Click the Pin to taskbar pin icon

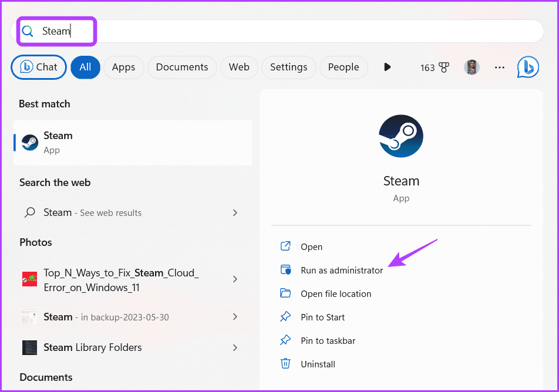pyautogui.click(x=285, y=340)
